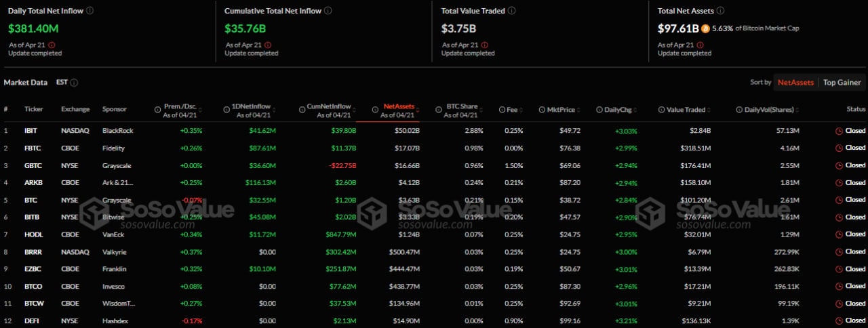Click the clock status icon in DEFI row
868x328 pixels.
point(839,321)
